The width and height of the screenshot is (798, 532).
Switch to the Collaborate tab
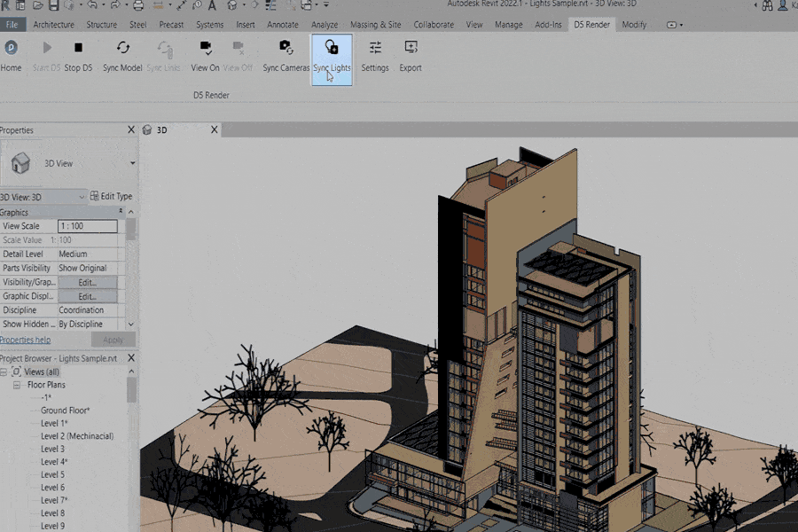434,25
